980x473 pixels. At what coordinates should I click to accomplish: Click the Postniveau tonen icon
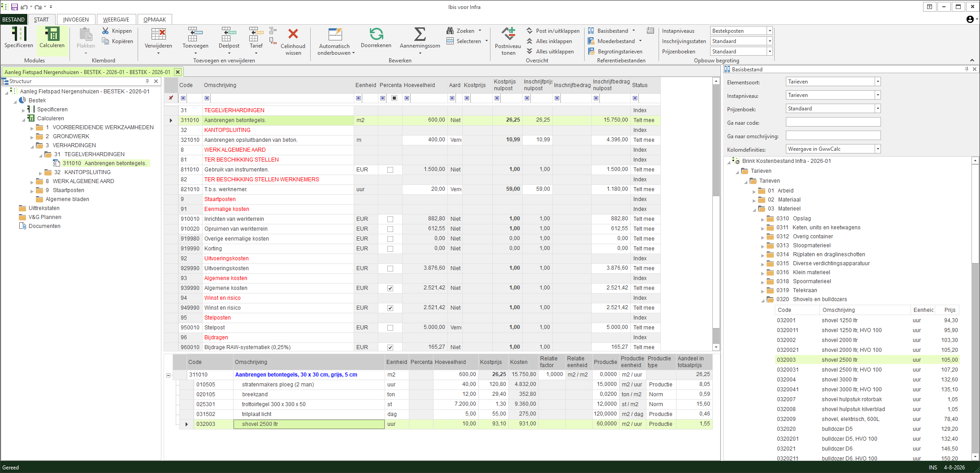click(x=508, y=34)
